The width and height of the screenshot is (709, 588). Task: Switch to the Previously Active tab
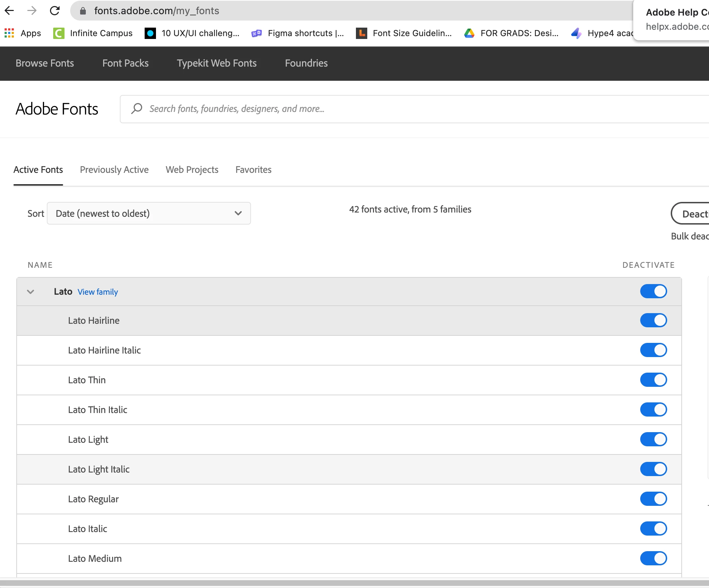[114, 170]
